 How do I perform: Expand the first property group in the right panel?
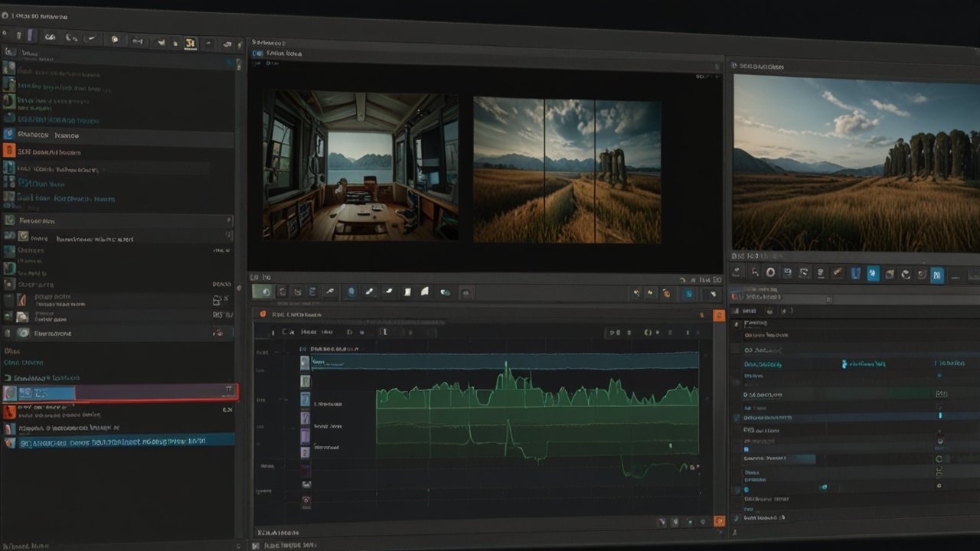click(x=737, y=324)
